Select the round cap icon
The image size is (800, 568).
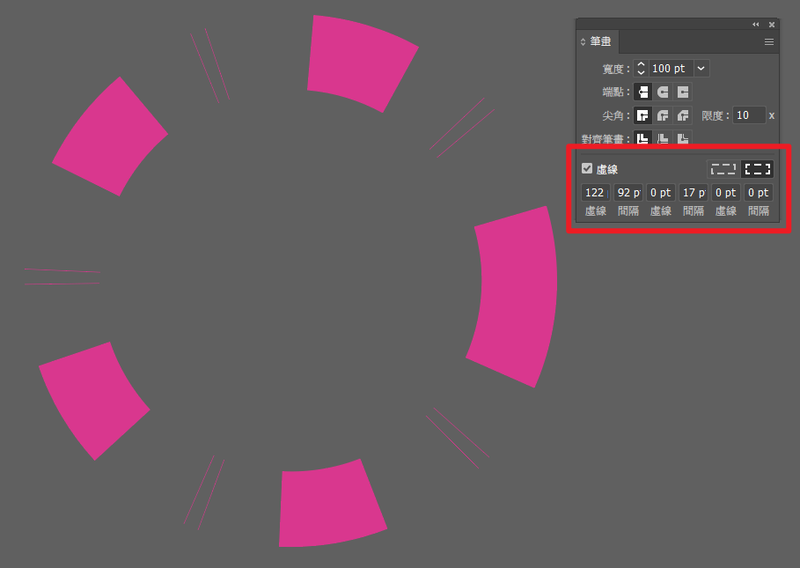coord(663,92)
